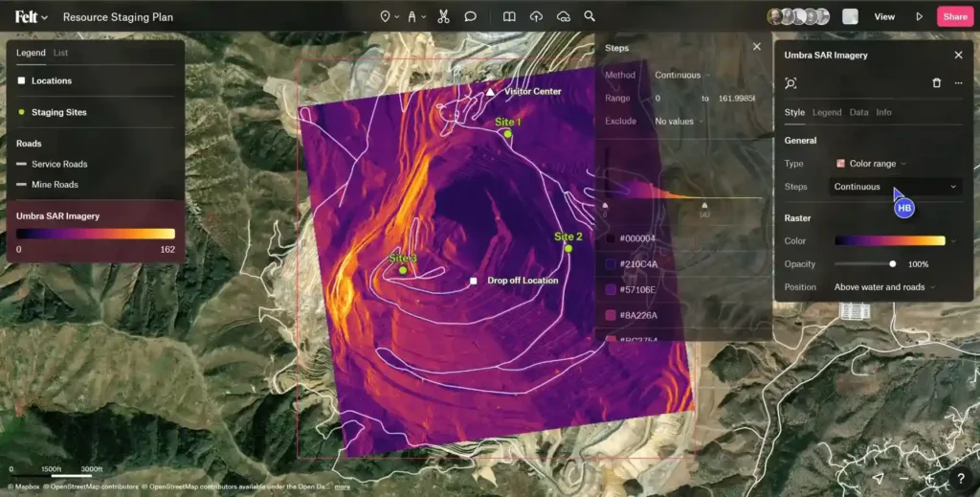Viewport: 980px width, 497px height.
Task: Click the #210C4A color swatch
Action: pos(611,264)
